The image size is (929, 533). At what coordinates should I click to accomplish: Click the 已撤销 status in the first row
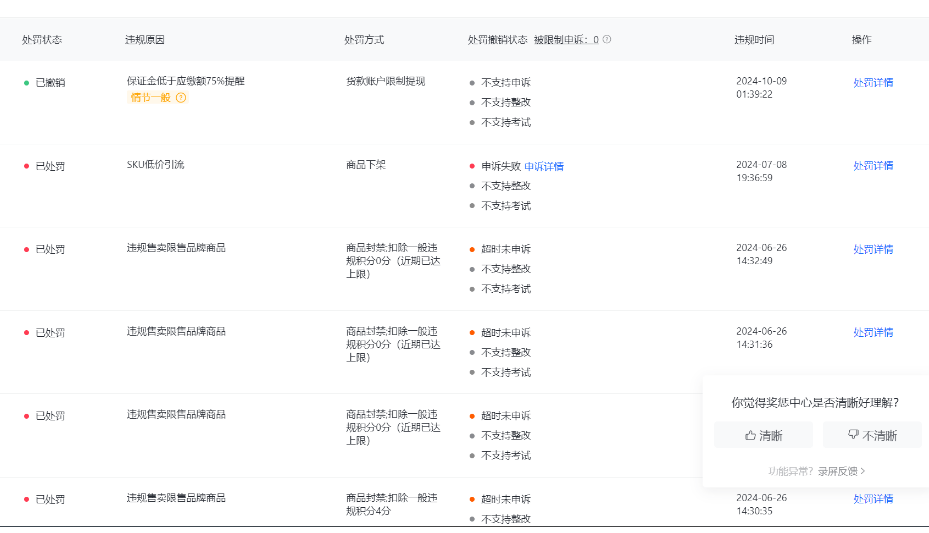pos(50,83)
